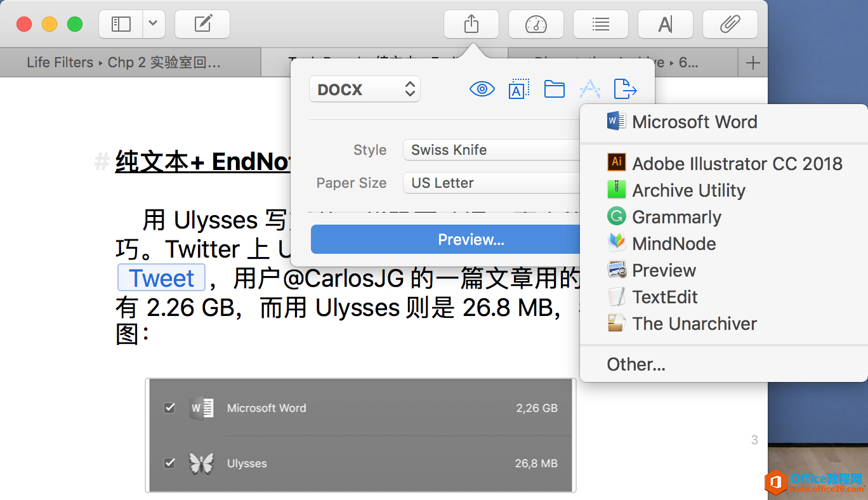This screenshot has width=868, height=500.
Task: Click the 2,26 GB size value
Action: click(537, 408)
